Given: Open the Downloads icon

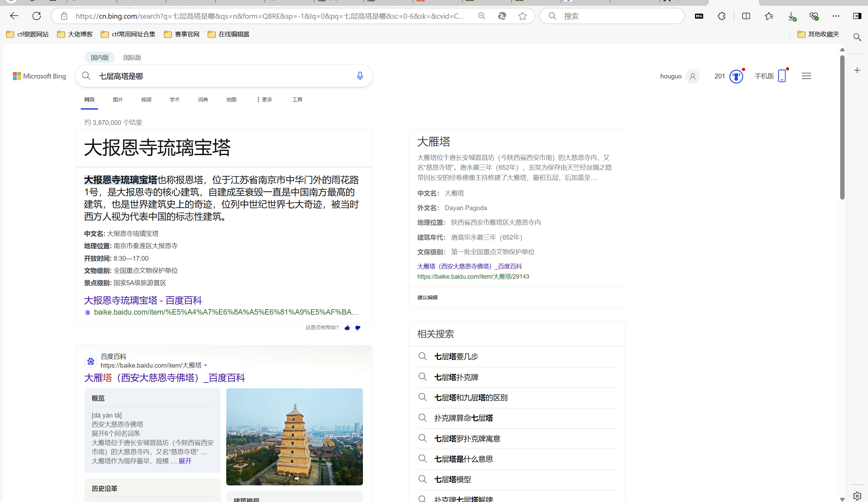Looking at the screenshot, I should tap(792, 16).
